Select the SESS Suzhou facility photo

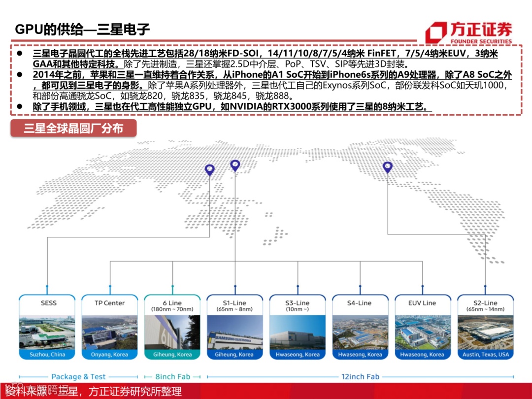47,332
